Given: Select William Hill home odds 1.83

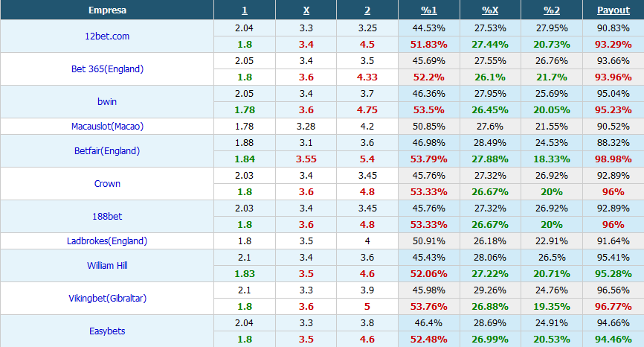Looking at the screenshot, I should pos(245,274).
